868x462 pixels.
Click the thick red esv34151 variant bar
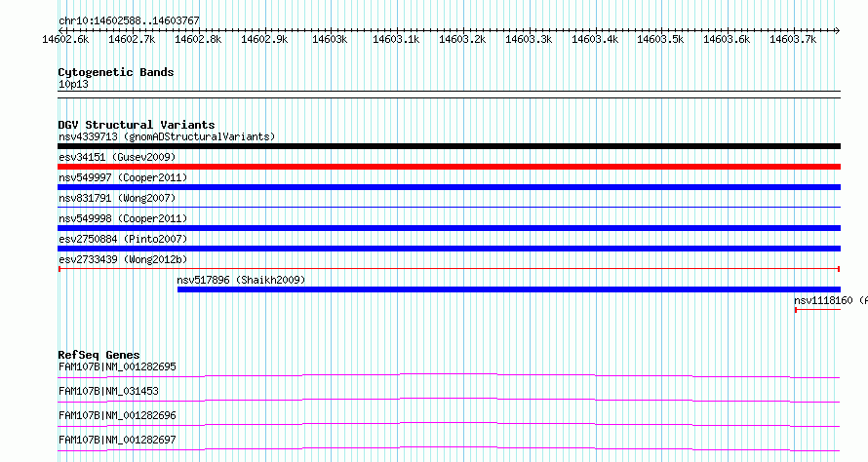449,167
